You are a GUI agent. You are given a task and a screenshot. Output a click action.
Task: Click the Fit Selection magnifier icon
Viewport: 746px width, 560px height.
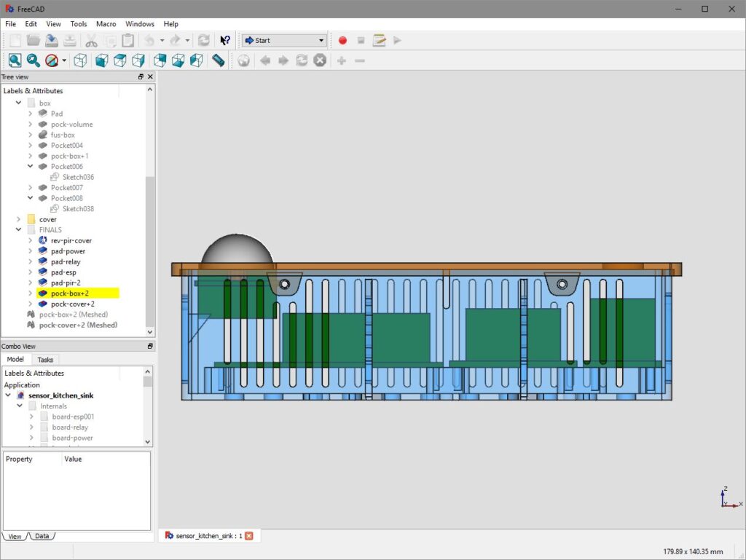click(33, 60)
